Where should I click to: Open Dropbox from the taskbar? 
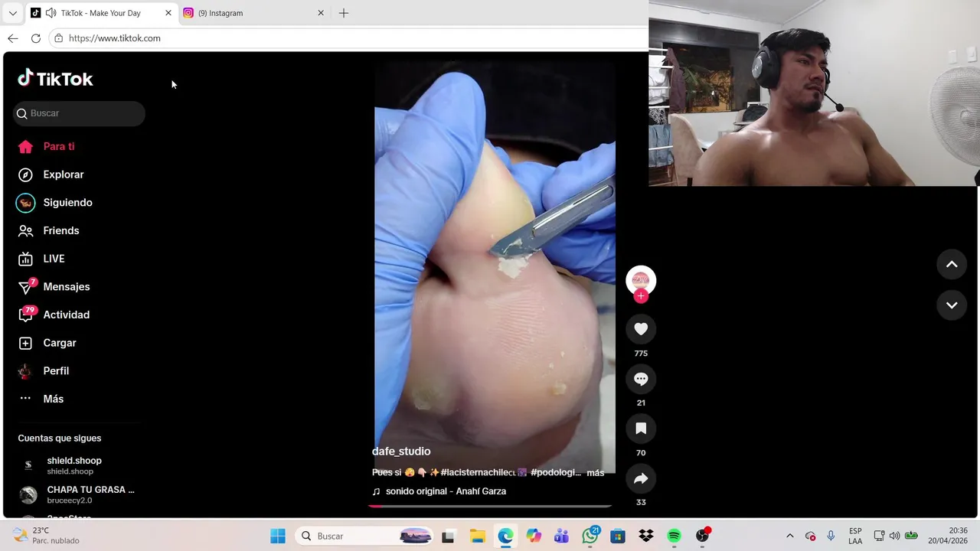pyautogui.click(x=645, y=536)
